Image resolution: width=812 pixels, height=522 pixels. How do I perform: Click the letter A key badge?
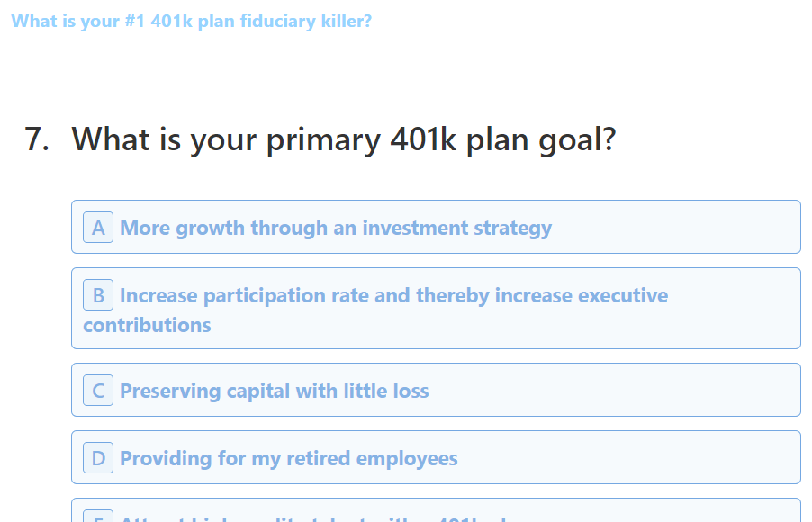tap(98, 228)
